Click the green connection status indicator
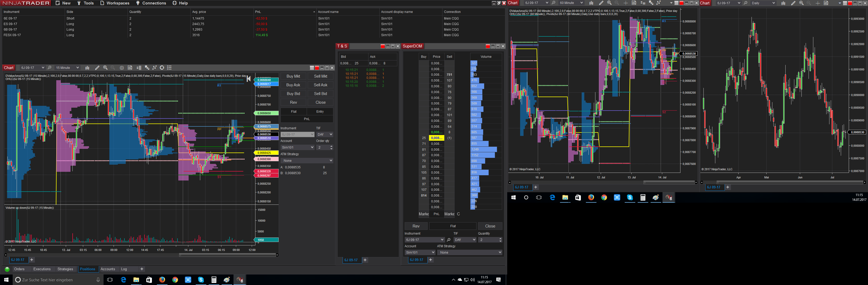 (7, 269)
